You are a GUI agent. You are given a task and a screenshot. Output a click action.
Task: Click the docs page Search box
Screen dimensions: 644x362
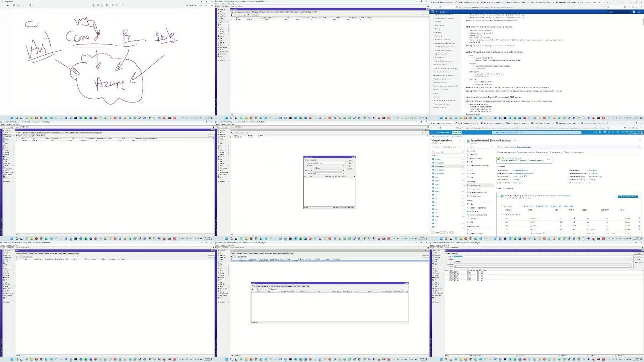pos(618,12)
